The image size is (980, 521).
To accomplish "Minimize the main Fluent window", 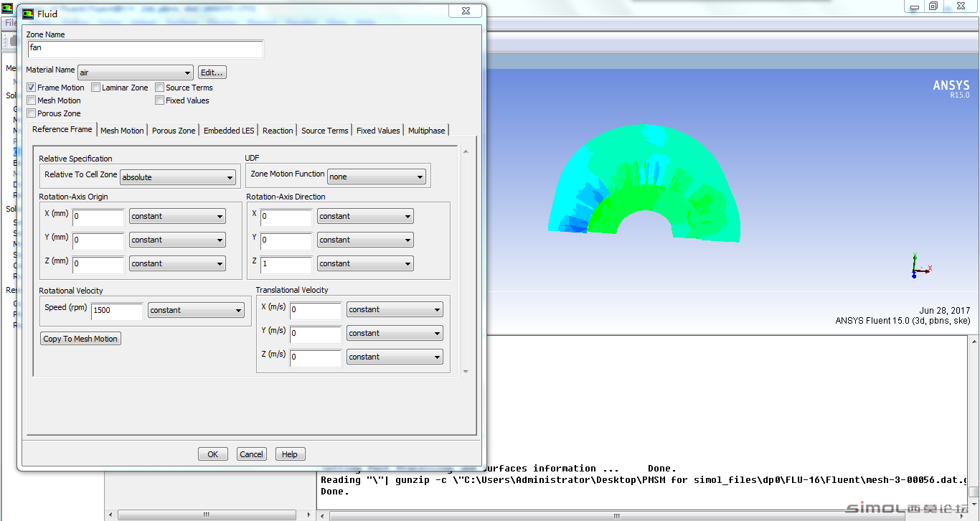I will (x=914, y=6).
